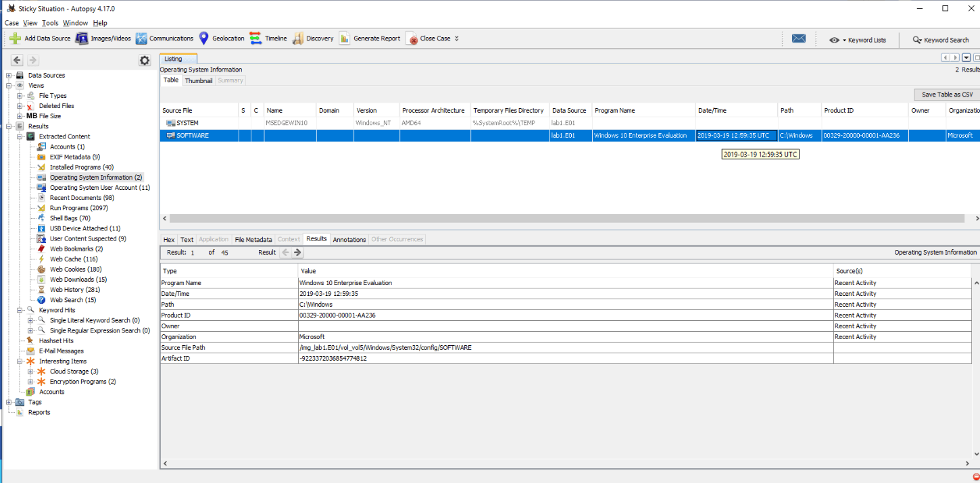Click the Close Case icon
This screenshot has height=483, width=980.
412,39
